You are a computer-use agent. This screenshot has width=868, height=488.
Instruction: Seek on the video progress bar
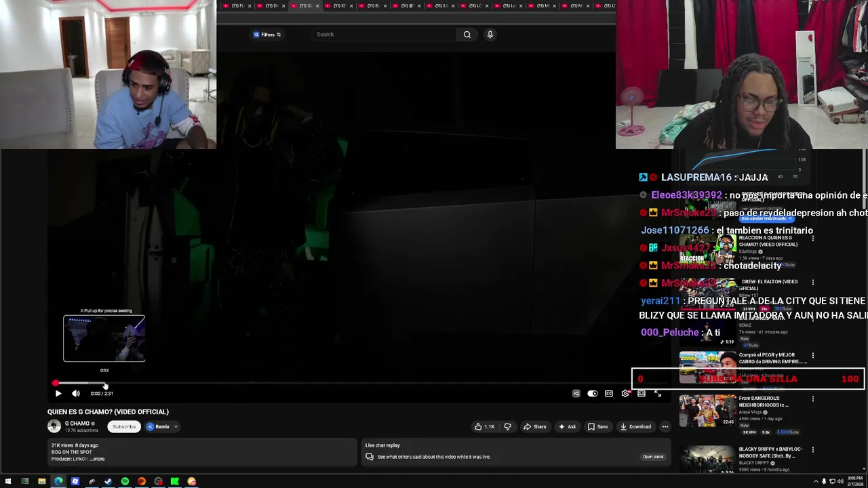coord(359,383)
